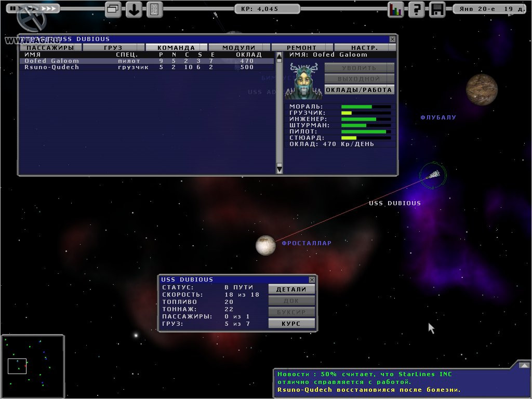The image size is (532, 399).
Task: Switch to the ПАССАЖИРЫ tab
Action: (50, 47)
